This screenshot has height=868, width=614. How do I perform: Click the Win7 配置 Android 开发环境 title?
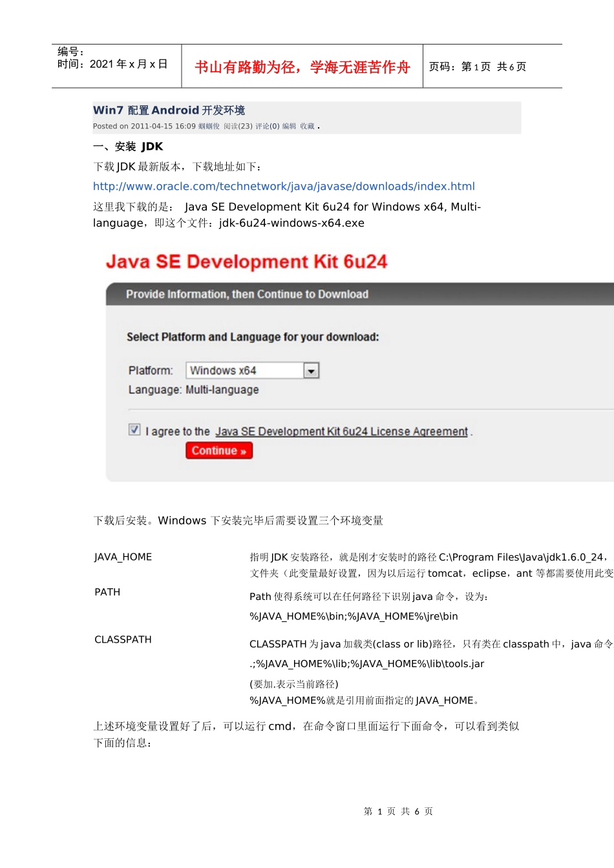click(x=169, y=110)
